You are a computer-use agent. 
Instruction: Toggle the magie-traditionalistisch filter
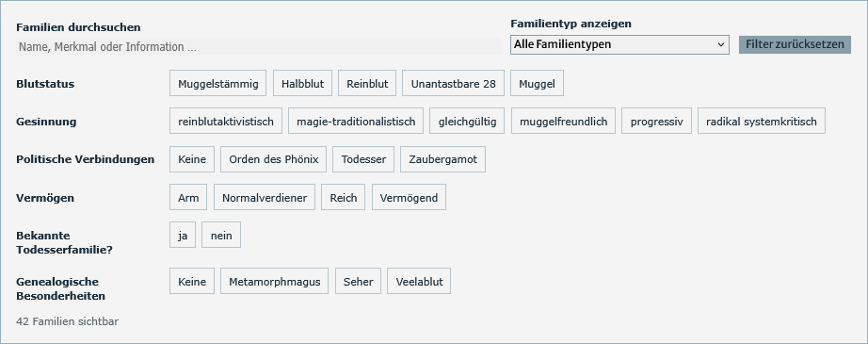click(356, 122)
